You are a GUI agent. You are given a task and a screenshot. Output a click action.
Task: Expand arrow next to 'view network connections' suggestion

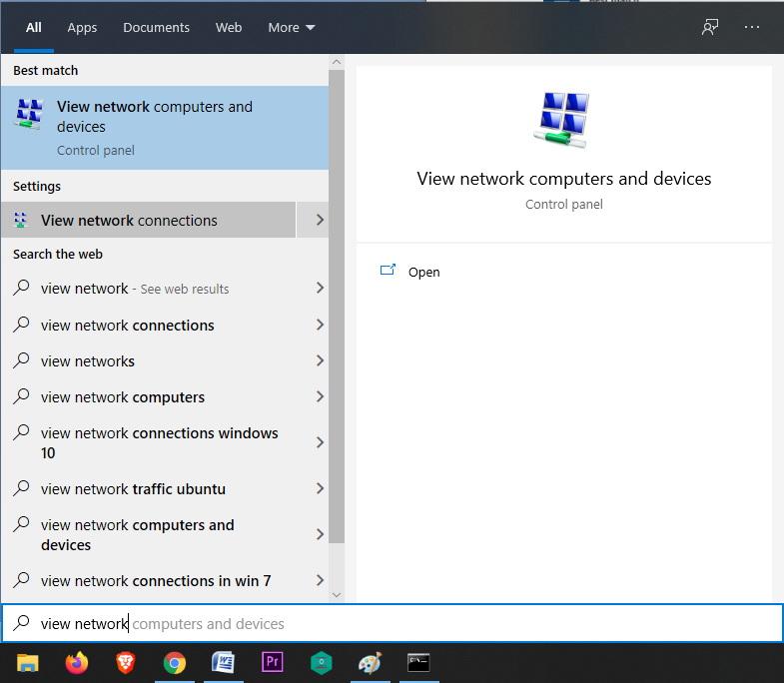[x=320, y=325]
